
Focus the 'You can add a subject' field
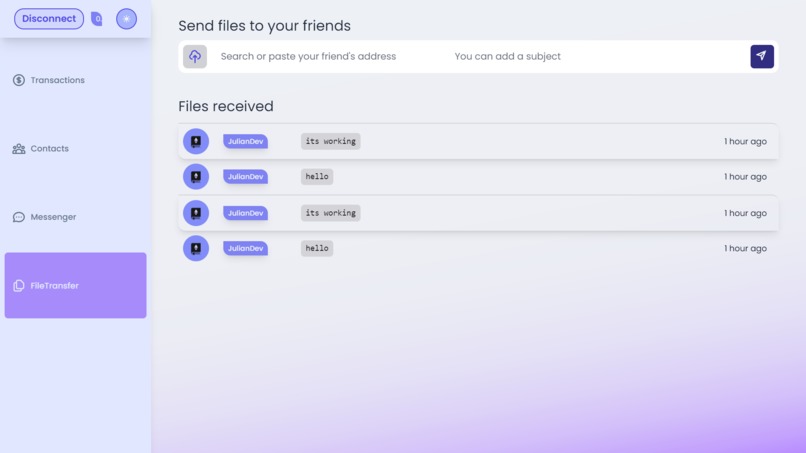pyautogui.click(x=596, y=57)
